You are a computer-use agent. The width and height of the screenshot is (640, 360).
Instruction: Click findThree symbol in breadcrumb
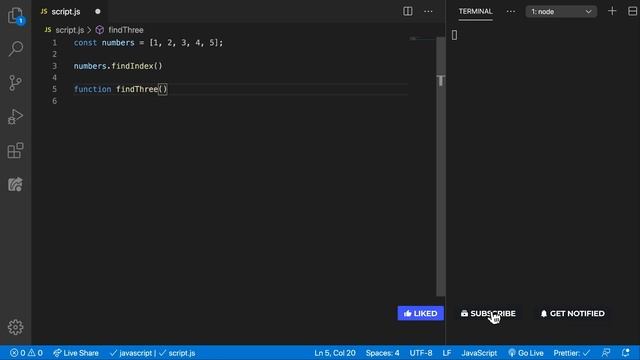coord(125,30)
